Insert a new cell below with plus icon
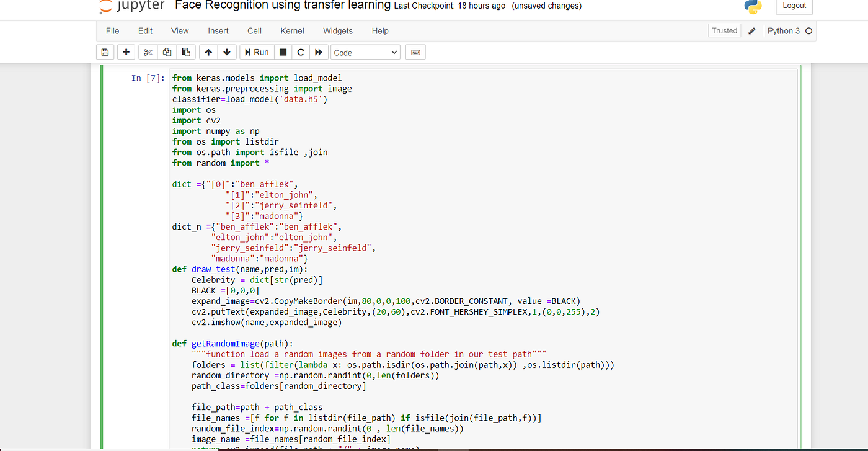Viewport: 868px width, 451px height. point(126,53)
